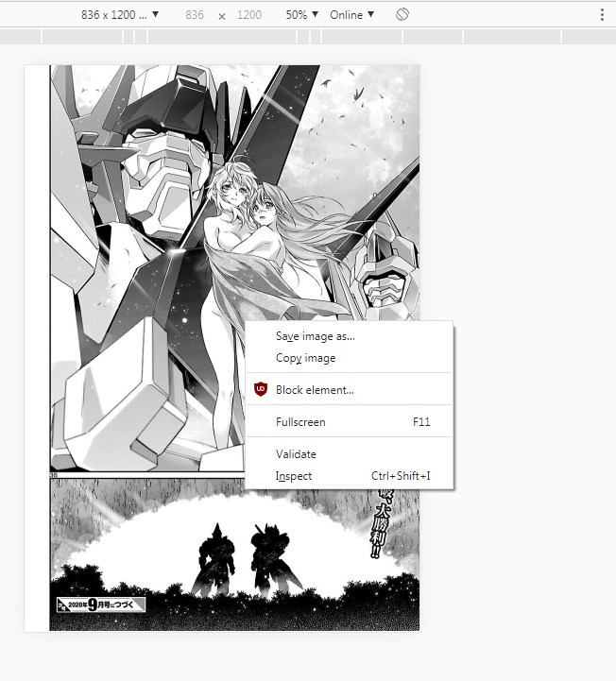Screen dimensions: 616x681
Task: Click the uBlock Origin shield icon
Action: pos(261,389)
